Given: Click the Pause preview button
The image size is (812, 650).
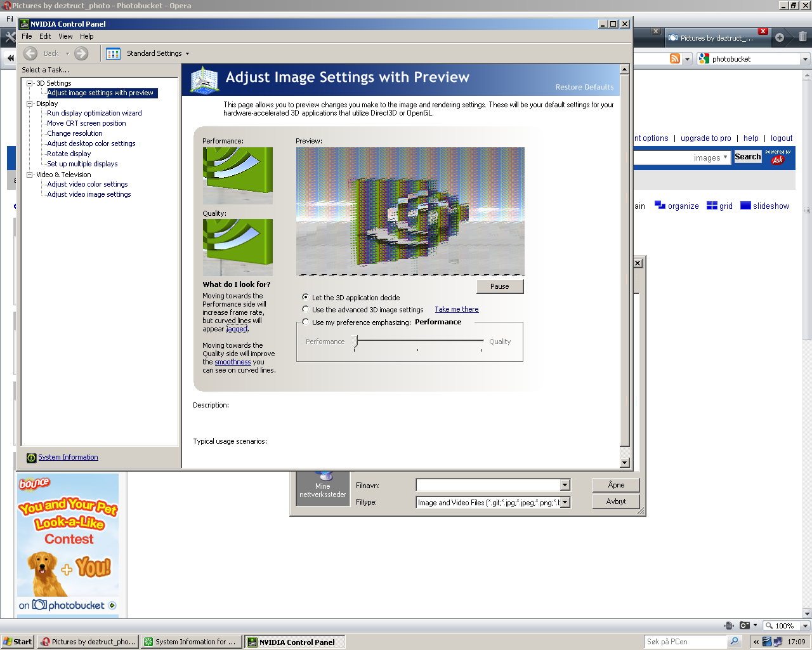Looking at the screenshot, I should [500, 286].
